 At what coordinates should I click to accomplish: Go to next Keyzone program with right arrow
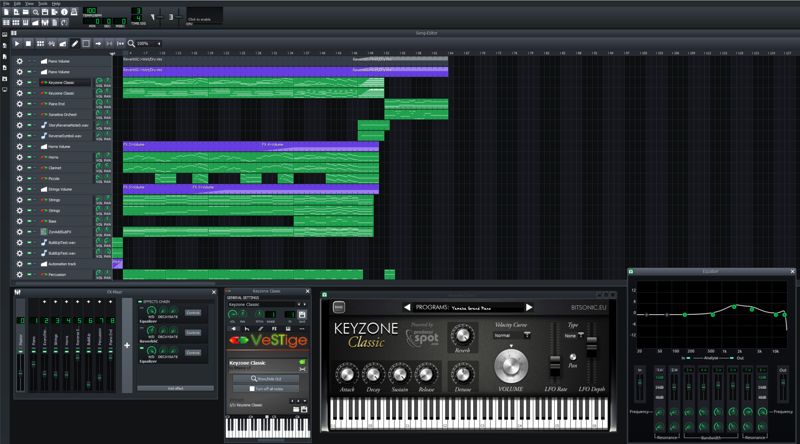coord(529,307)
